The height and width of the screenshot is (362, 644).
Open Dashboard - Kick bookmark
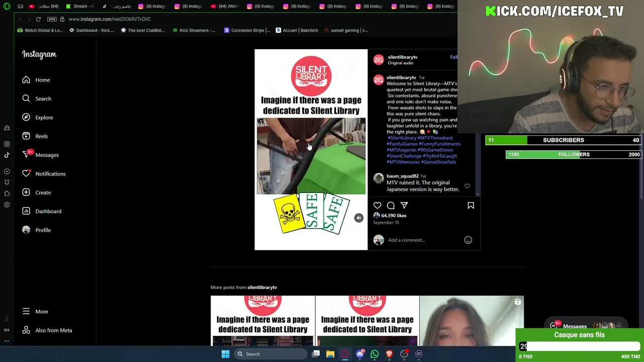(x=92, y=30)
